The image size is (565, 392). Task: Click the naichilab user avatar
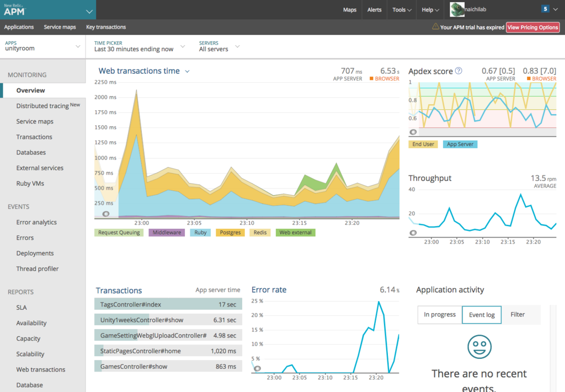[457, 10]
